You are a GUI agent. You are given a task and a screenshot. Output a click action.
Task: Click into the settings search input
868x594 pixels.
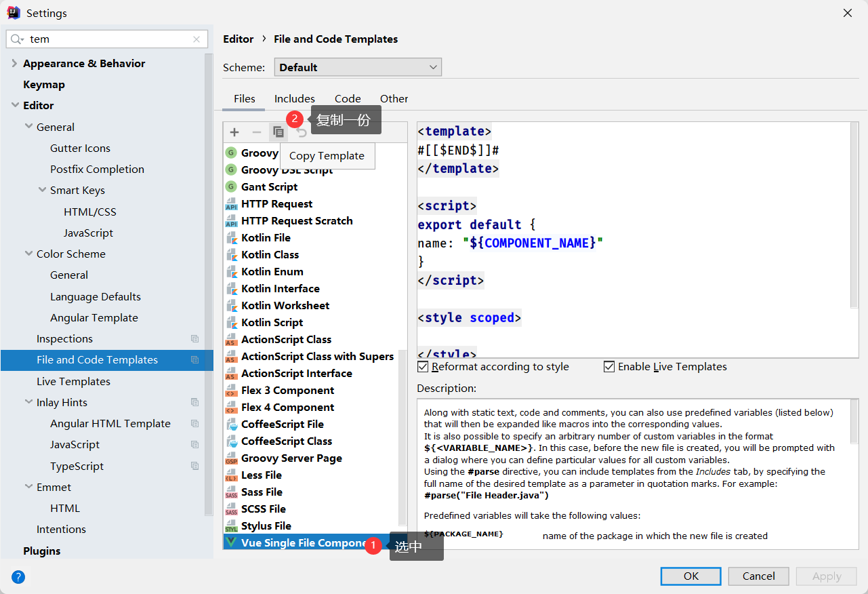pos(108,39)
